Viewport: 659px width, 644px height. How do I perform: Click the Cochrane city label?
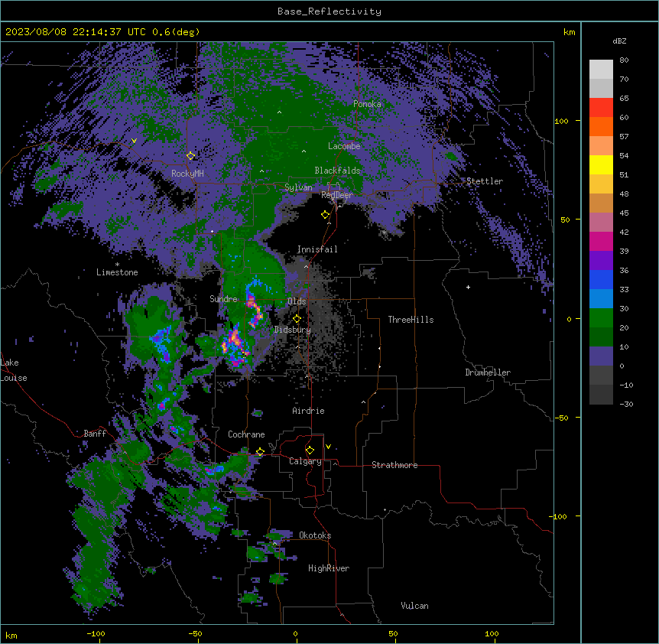pyautogui.click(x=246, y=434)
